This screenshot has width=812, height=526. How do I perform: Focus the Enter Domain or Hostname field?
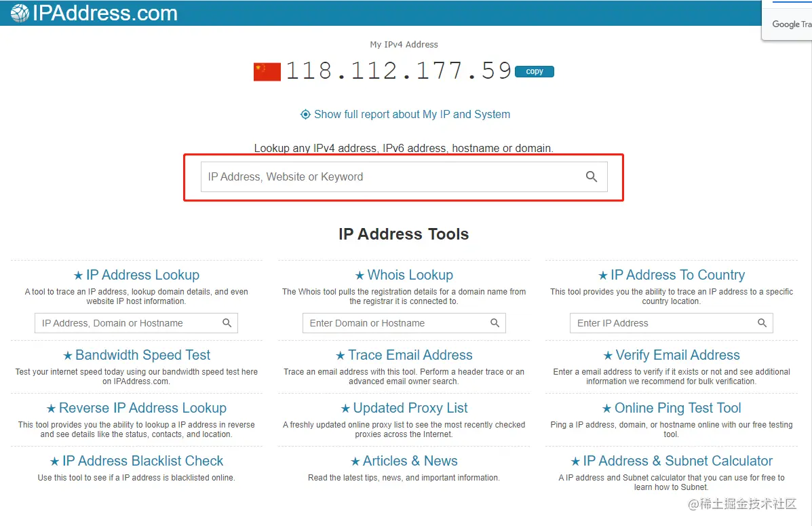click(x=404, y=323)
